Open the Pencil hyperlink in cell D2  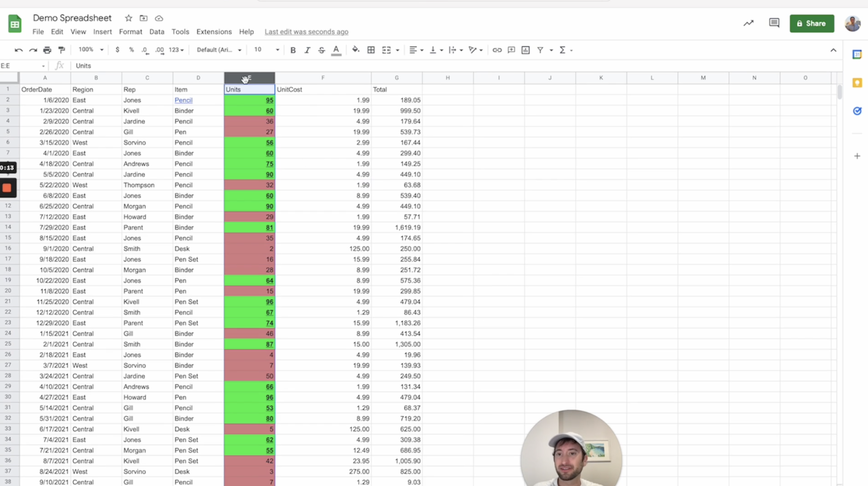click(183, 100)
